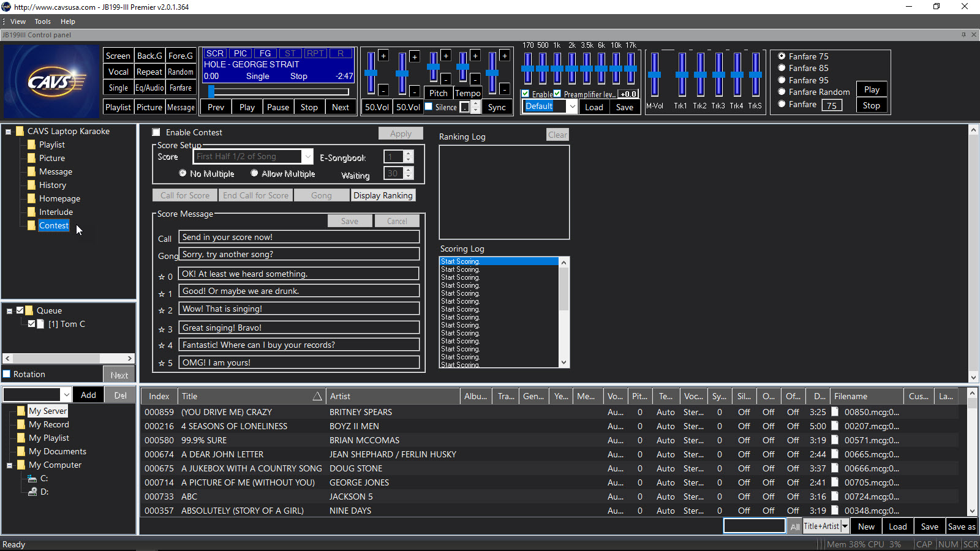The image size is (980, 551).
Task: Click the Pause playback button
Action: click(278, 107)
